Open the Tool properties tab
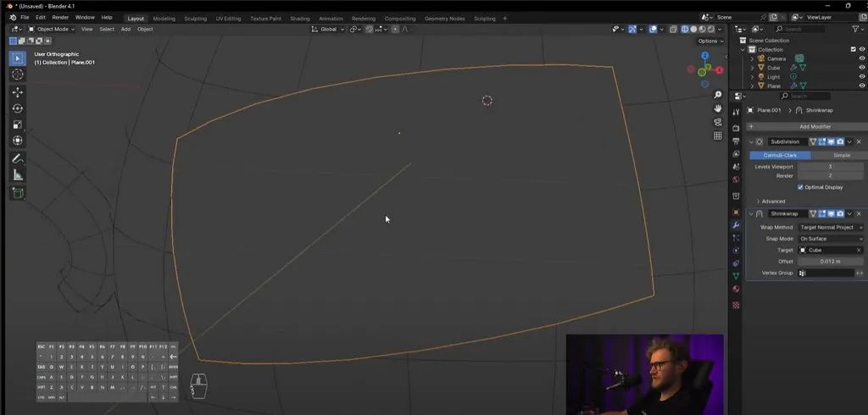The image size is (868, 415). coord(736,112)
